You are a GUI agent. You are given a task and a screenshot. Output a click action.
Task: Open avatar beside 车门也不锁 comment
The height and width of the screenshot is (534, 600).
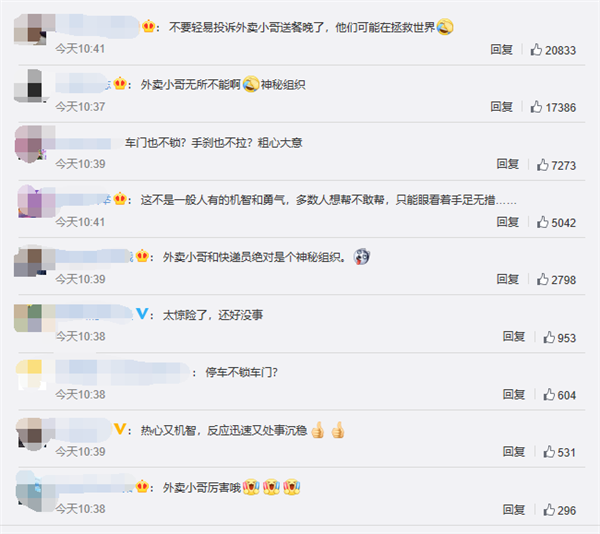click(x=32, y=144)
